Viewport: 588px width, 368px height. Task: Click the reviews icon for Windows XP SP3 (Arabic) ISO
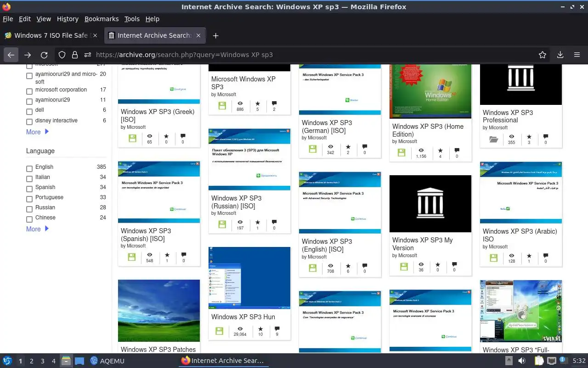coord(545,256)
